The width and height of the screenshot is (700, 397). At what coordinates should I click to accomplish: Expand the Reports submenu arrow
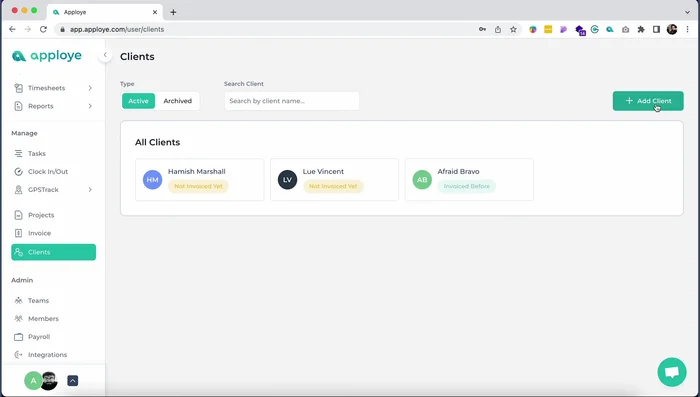[90, 106]
